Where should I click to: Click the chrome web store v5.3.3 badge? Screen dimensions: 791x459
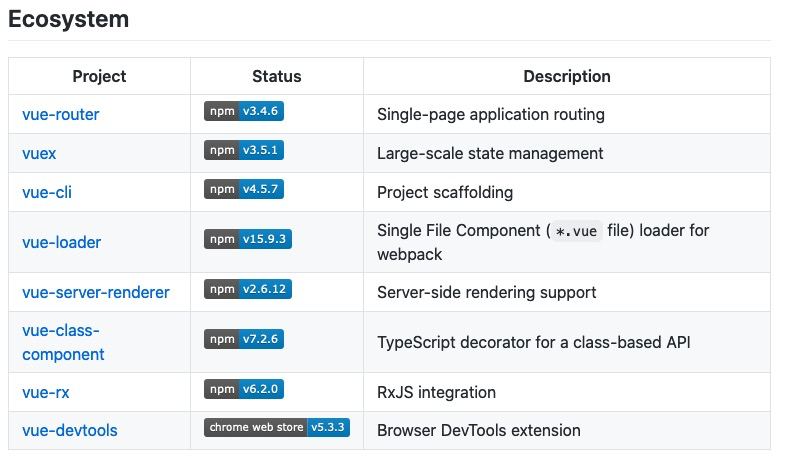(x=276, y=427)
